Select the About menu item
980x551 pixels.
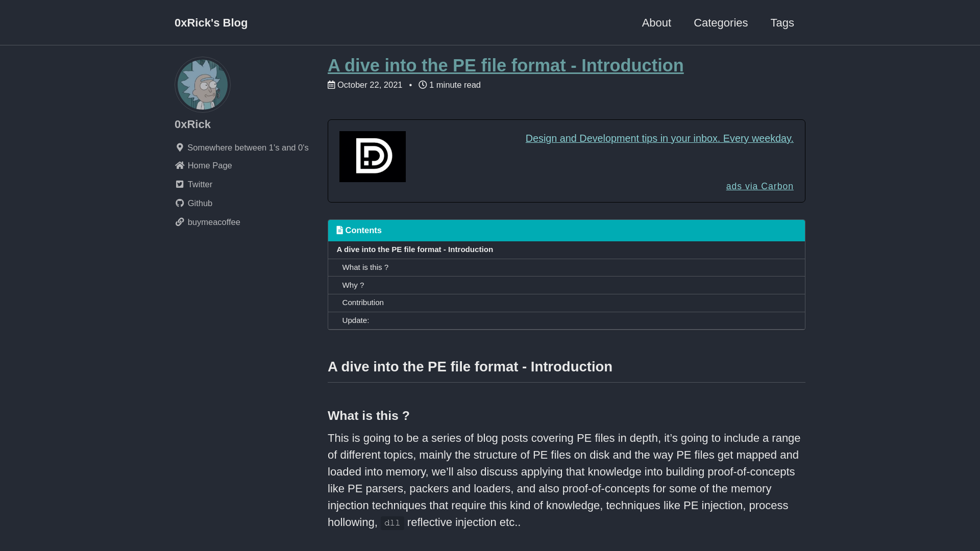656,22
